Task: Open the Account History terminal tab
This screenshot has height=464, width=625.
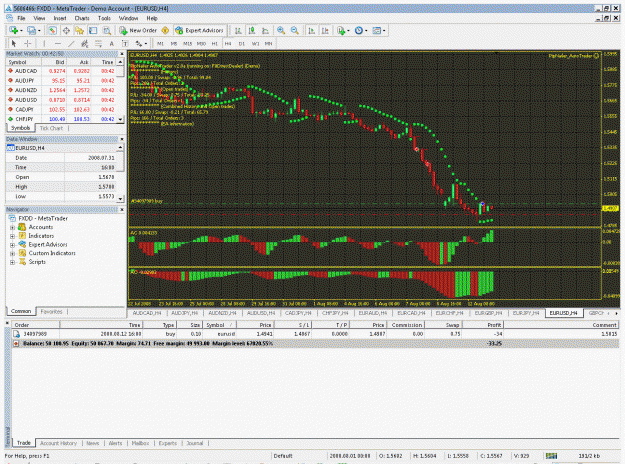Action: click(x=58, y=443)
